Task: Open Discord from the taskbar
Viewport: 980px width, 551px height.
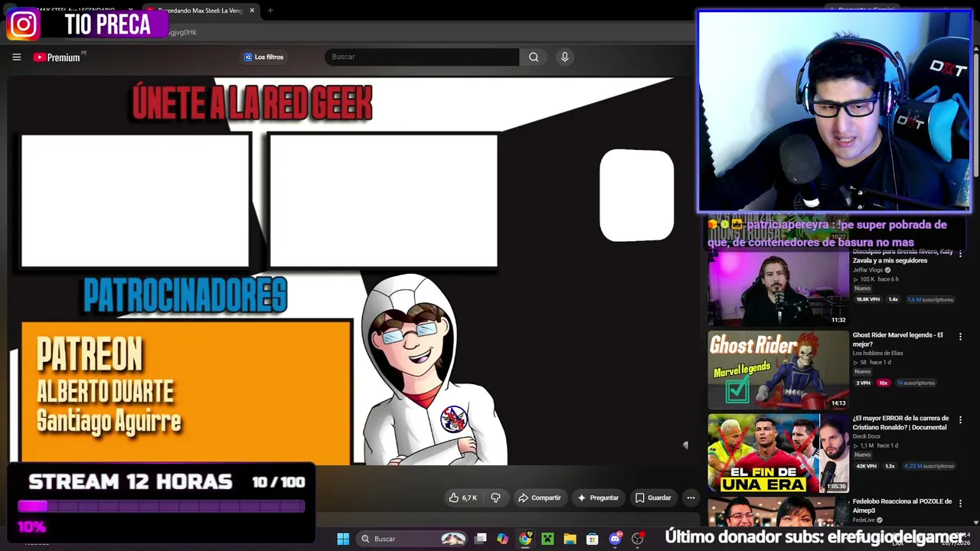Action: [615, 539]
